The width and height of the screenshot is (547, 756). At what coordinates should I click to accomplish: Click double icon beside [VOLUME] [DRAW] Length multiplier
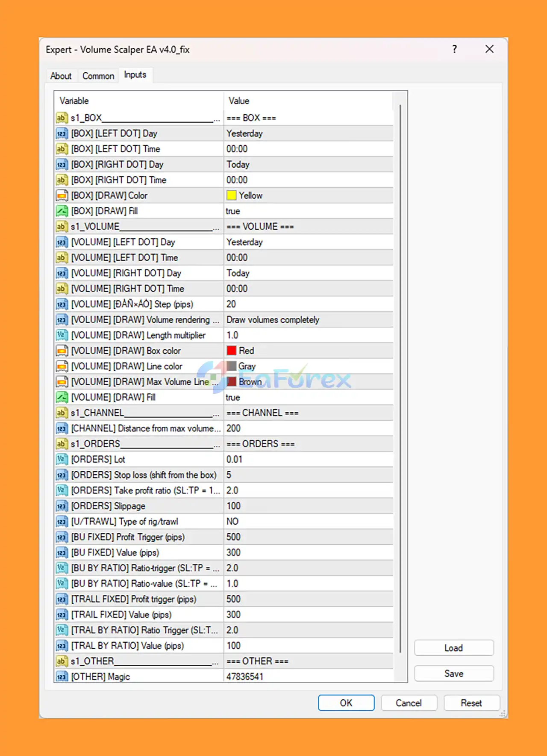pos(62,335)
